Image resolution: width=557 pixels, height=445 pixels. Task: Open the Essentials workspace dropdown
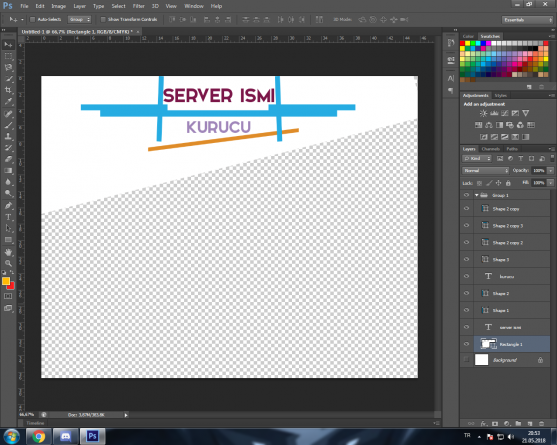(527, 20)
